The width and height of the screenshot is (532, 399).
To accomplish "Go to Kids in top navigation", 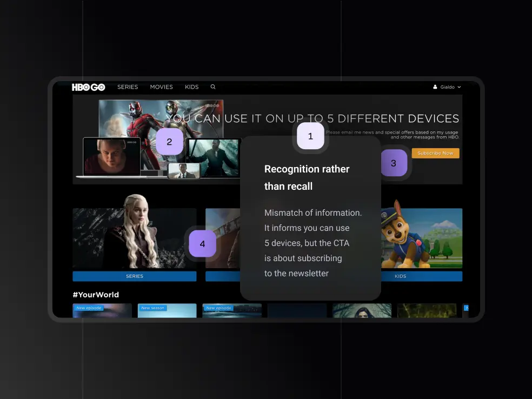I will (192, 87).
